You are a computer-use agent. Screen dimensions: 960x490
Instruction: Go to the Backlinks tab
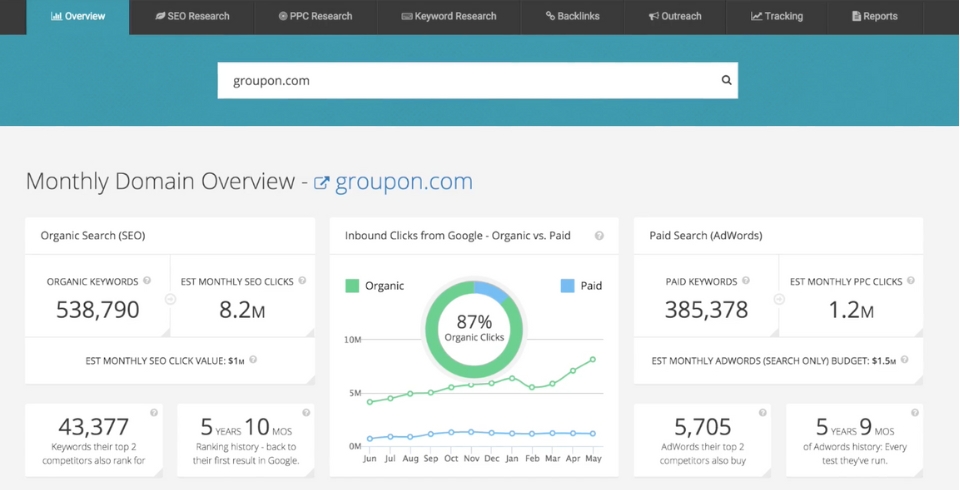(x=572, y=17)
